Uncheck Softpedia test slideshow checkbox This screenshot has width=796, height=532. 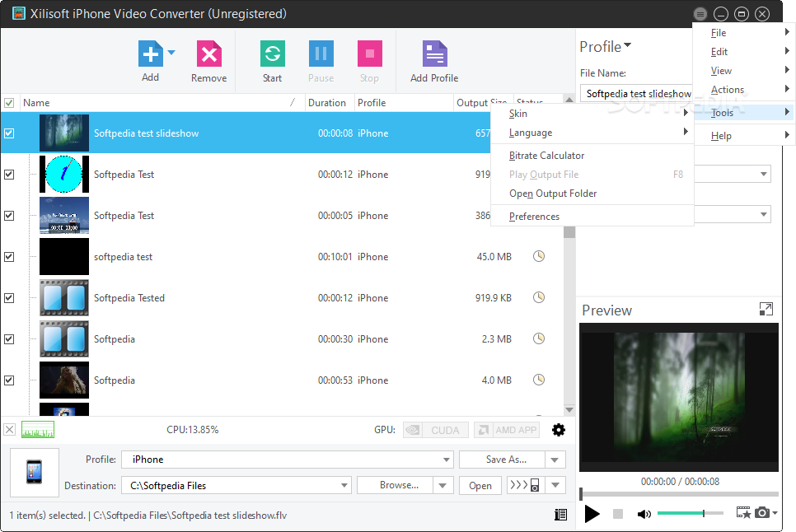[x=9, y=133]
